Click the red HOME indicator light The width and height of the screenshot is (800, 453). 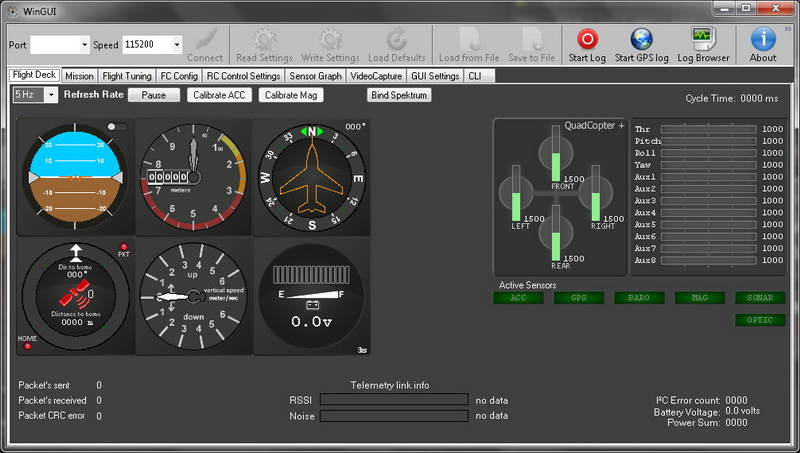28,346
